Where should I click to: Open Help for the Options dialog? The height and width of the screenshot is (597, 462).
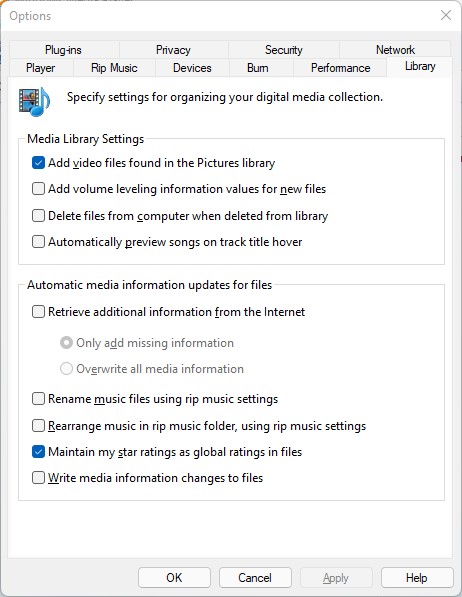click(417, 578)
